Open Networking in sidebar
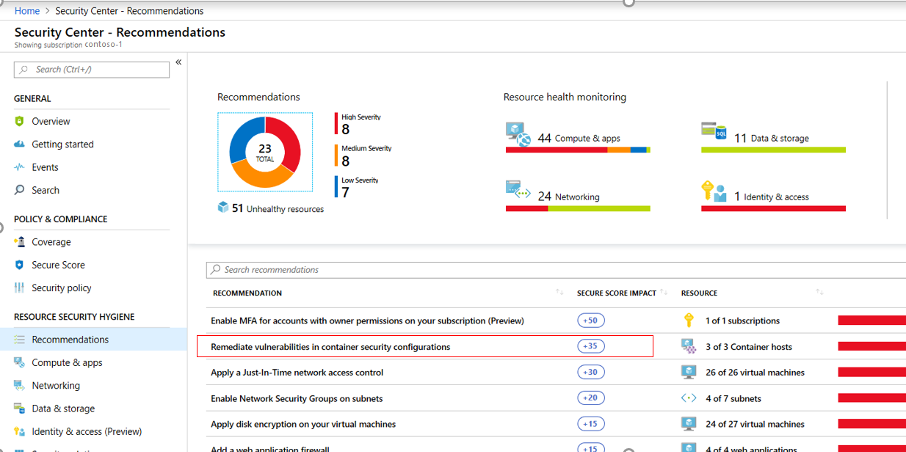The height and width of the screenshot is (452, 906). (x=56, y=386)
